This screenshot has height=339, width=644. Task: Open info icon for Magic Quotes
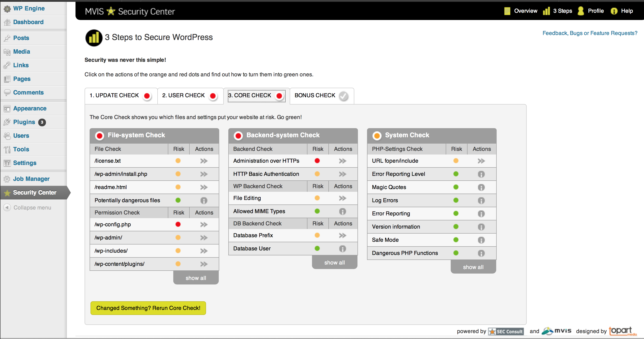[x=481, y=187]
